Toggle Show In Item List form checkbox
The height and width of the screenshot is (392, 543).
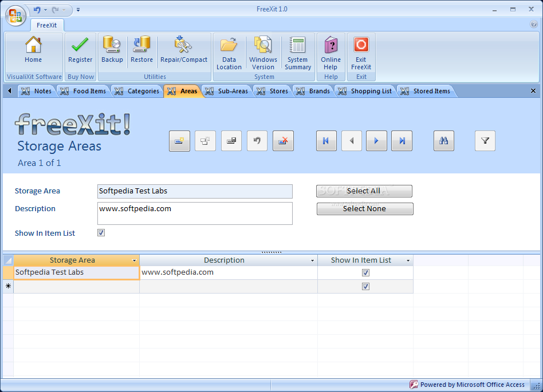pos(101,233)
